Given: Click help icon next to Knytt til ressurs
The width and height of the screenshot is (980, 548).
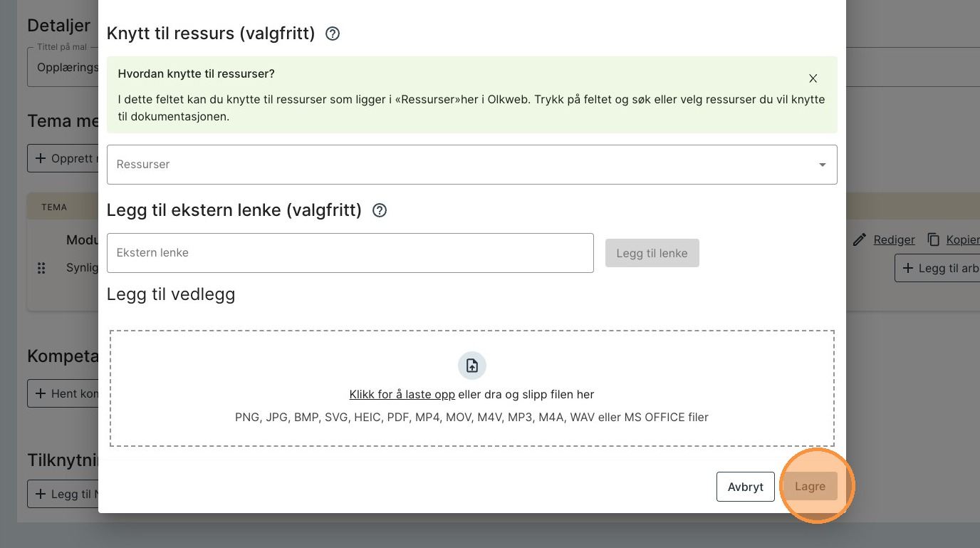Looking at the screenshot, I should 333,33.
